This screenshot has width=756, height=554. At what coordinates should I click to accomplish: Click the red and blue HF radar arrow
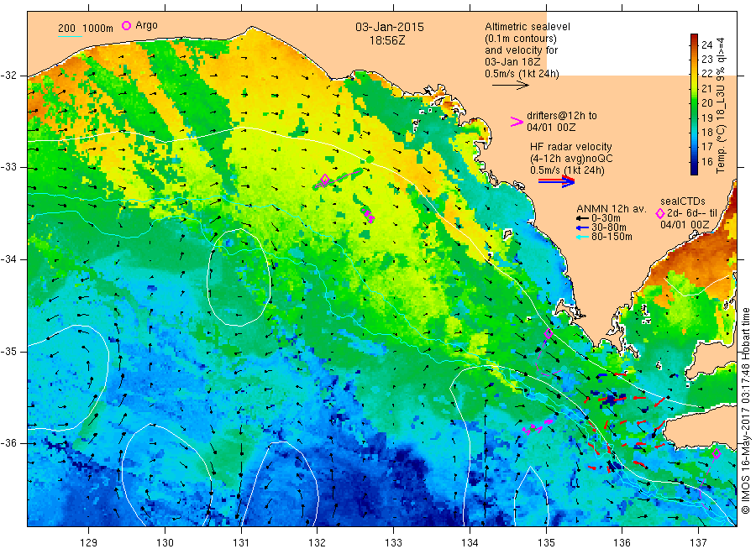(x=556, y=181)
